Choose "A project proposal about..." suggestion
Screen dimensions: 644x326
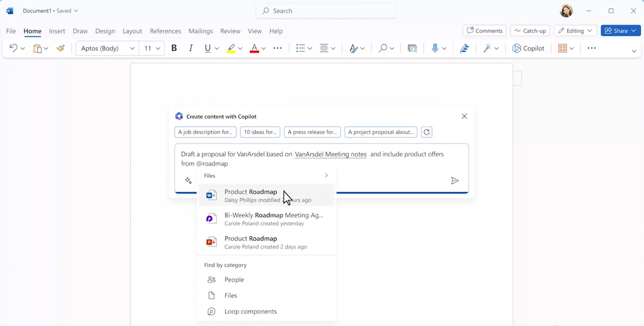(x=381, y=132)
